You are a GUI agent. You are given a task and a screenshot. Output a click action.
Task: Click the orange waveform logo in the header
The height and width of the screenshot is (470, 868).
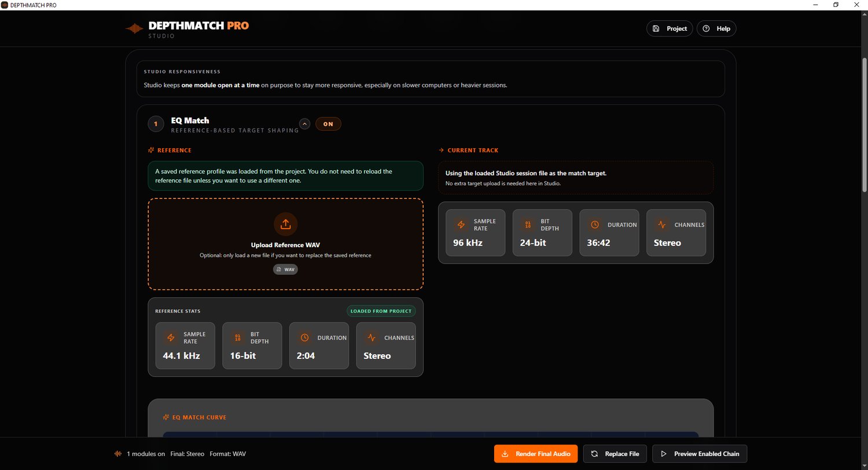[x=134, y=28]
